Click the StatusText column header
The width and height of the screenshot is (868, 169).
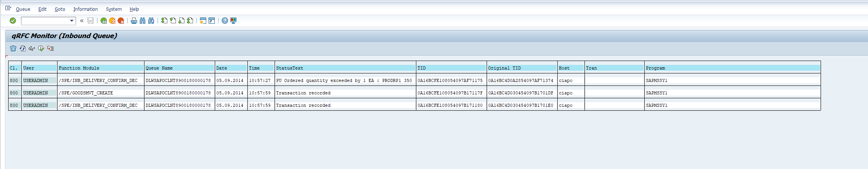pyautogui.click(x=289, y=68)
